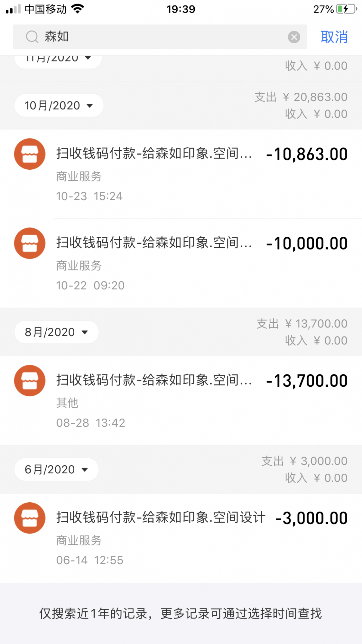Viewport: 362px width, 644px height.
Task: Click the search magnifier icon
Action: pyautogui.click(x=32, y=37)
